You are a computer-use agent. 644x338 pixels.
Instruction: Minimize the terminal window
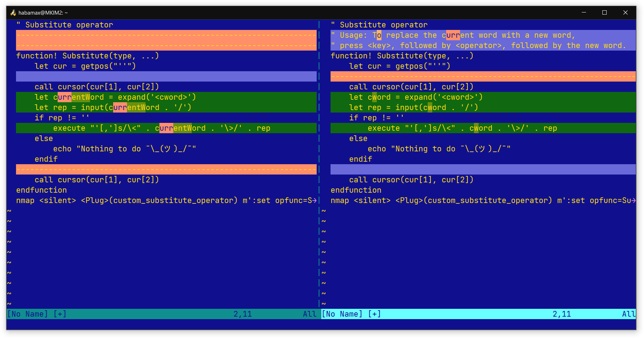pos(584,12)
